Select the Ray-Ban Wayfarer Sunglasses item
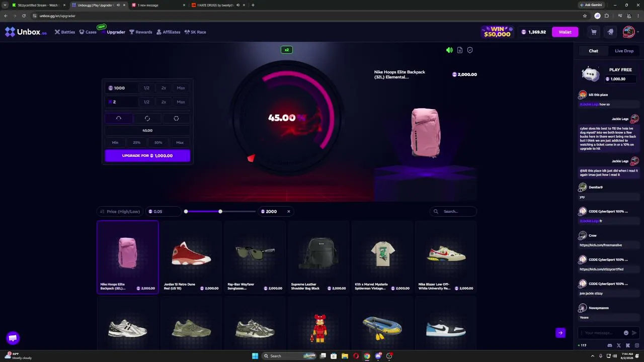The image size is (644, 362). tap(255, 257)
